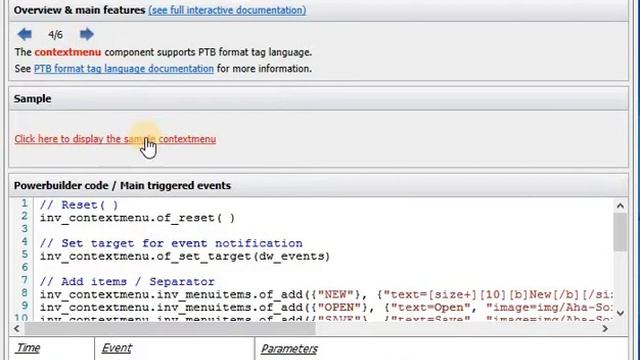Click the 'Overview & main features' heading
This screenshot has width=640, height=360.
point(79,10)
